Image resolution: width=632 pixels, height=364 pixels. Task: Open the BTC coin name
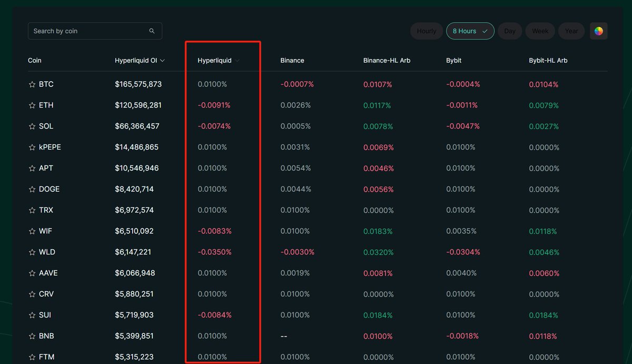tap(46, 84)
